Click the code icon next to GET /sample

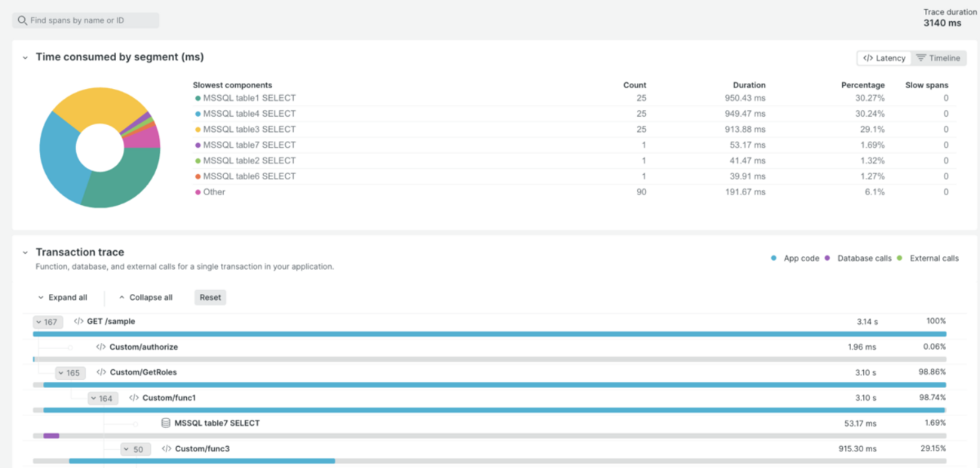[78, 321]
